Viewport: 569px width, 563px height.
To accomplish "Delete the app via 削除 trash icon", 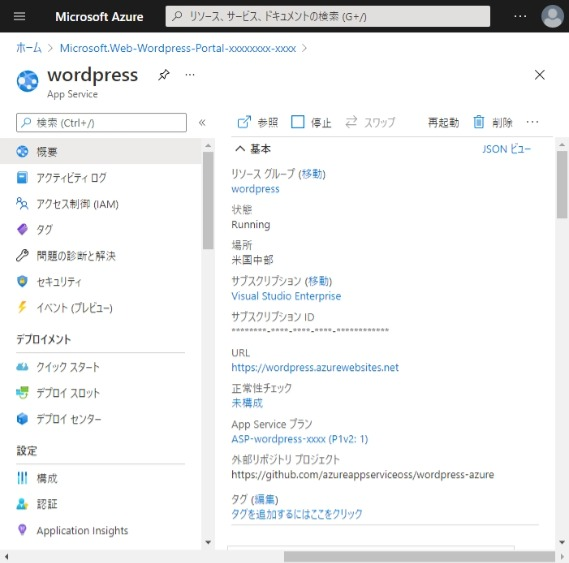I will (479, 122).
